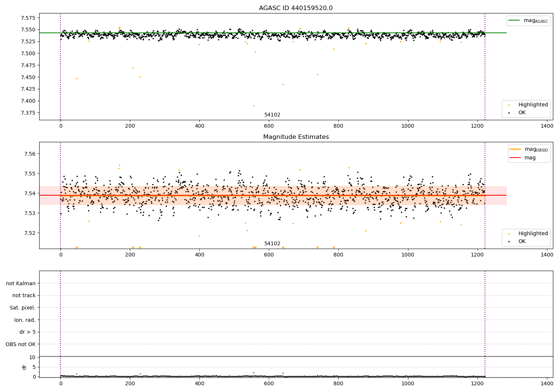Click the orange mag OBSID legend line

click(516, 149)
